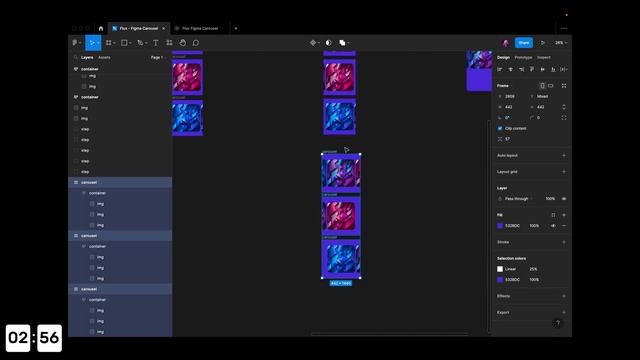Viewport: 640px width, 360px height.
Task: Align selection vertical centers
Action: coord(542,69)
